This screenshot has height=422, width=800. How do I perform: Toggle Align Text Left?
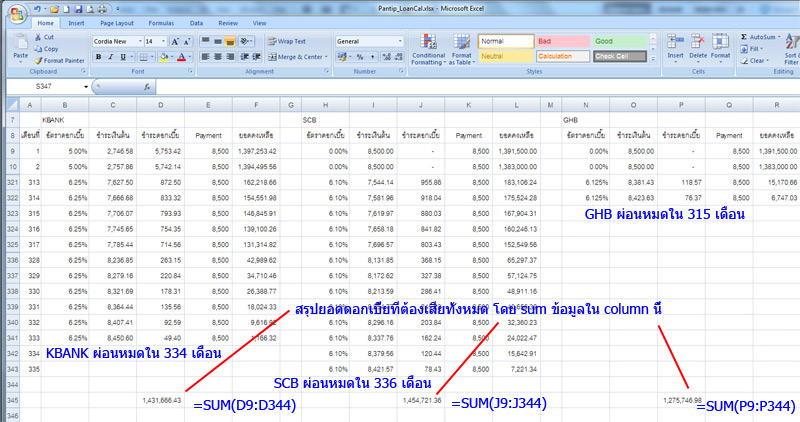tap(205, 57)
